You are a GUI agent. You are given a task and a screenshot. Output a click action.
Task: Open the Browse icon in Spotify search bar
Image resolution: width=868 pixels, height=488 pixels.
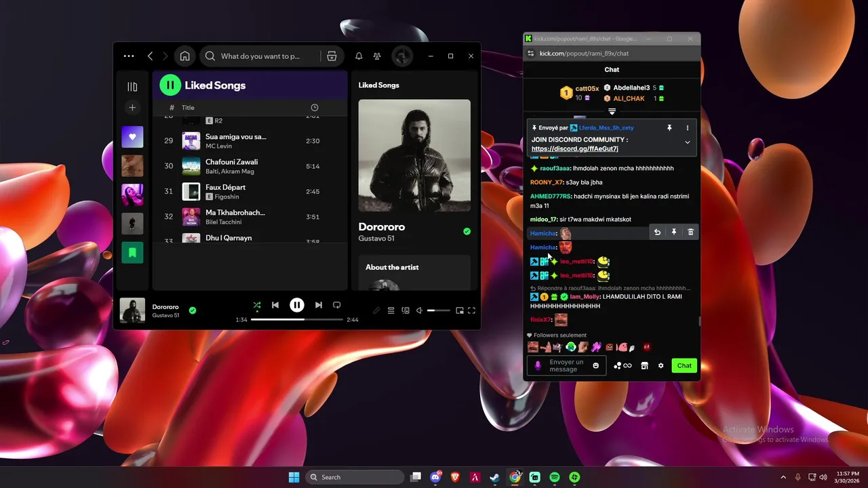332,56
